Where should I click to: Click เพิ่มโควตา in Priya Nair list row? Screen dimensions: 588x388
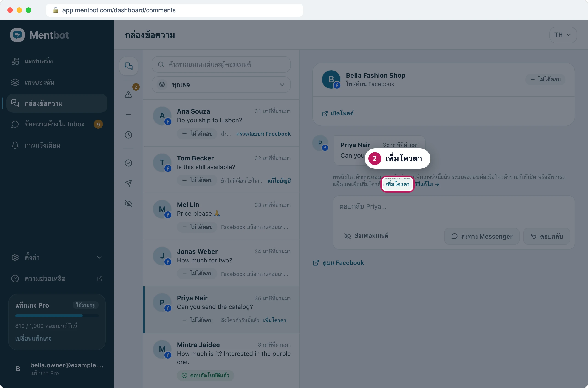click(274, 320)
